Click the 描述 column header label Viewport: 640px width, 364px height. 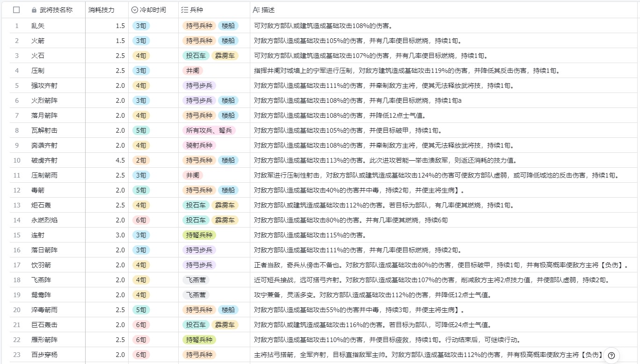pos(268,10)
